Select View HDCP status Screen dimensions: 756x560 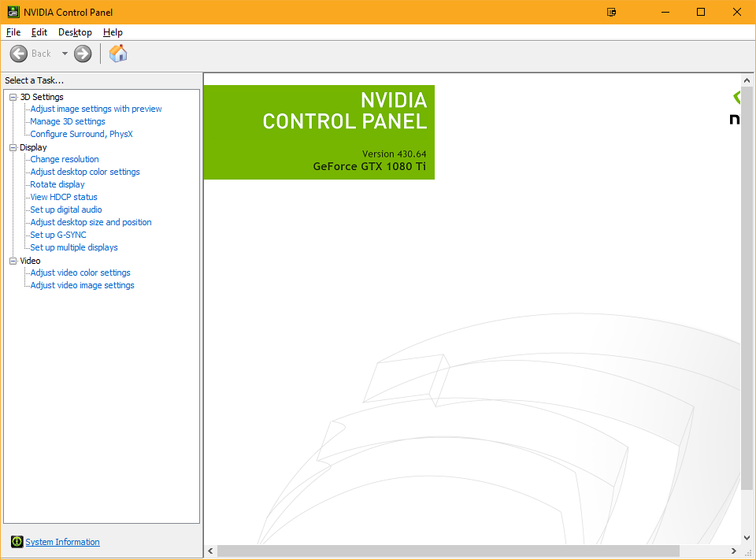[64, 197]
